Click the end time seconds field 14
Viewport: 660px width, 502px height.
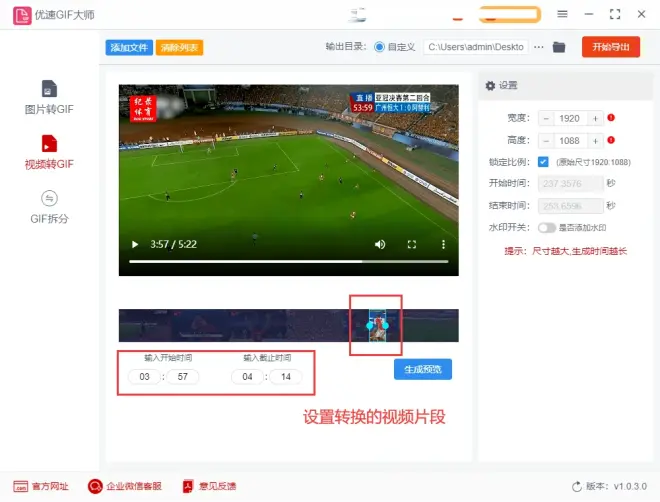tap(286, 377)
